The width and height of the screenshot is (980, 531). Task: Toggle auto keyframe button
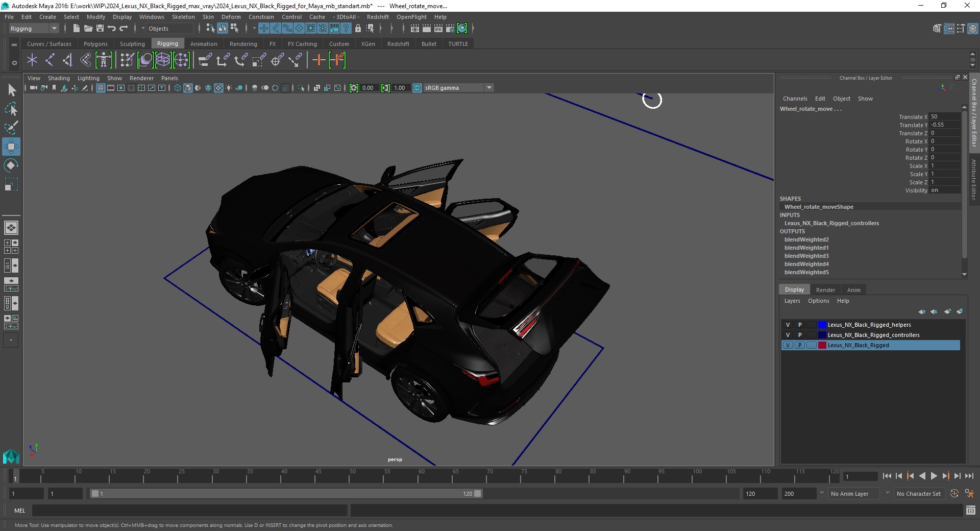954,494
